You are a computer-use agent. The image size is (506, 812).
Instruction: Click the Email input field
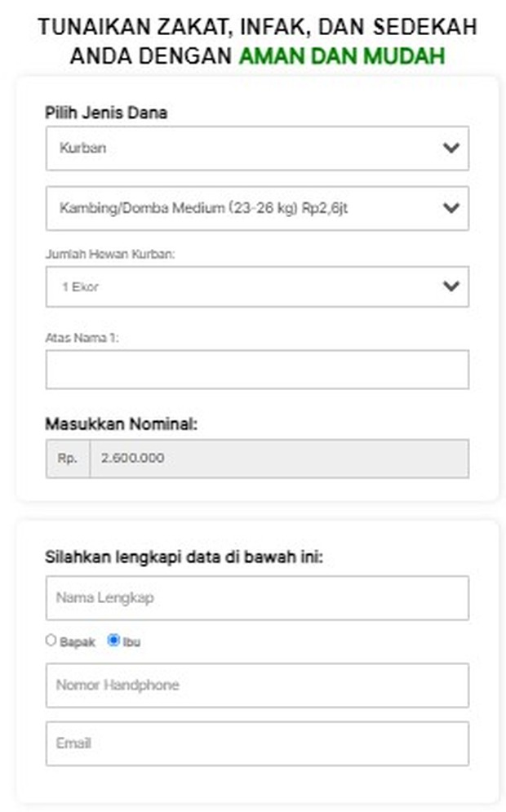(257, 743)
